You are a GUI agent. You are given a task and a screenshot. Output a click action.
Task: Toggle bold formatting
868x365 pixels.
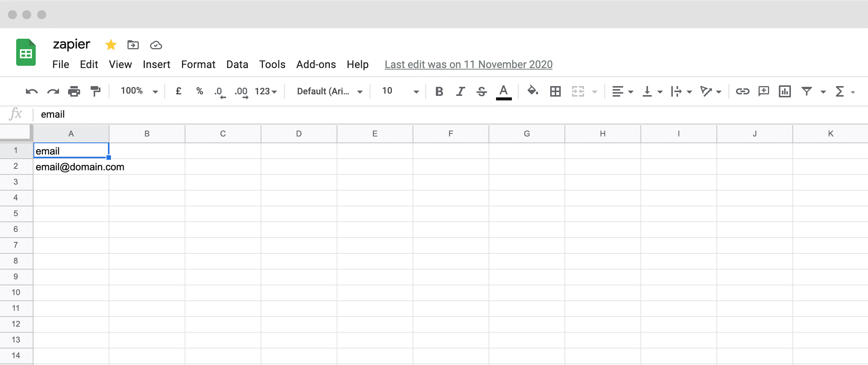pos(439,91)
